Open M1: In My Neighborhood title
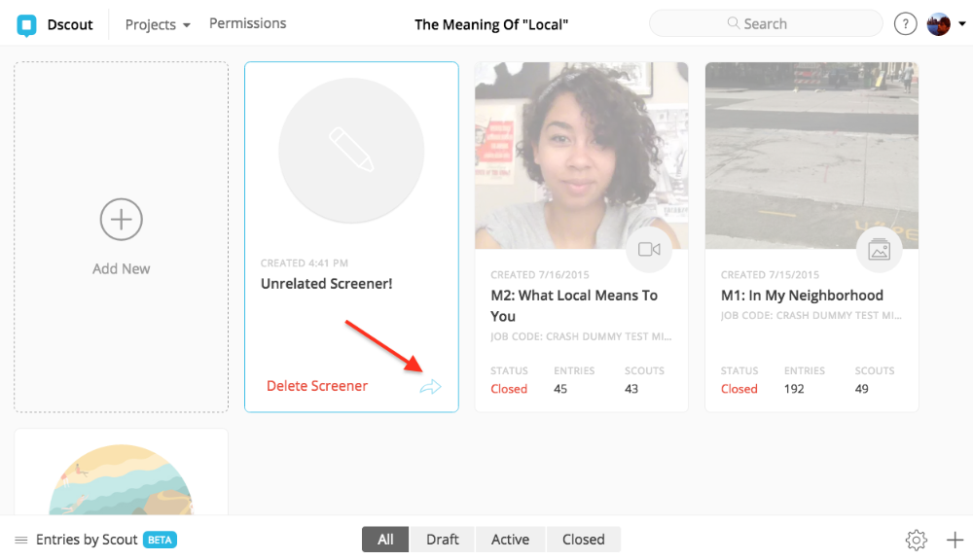Screen dimensions: 973x560 pos(802,296)
